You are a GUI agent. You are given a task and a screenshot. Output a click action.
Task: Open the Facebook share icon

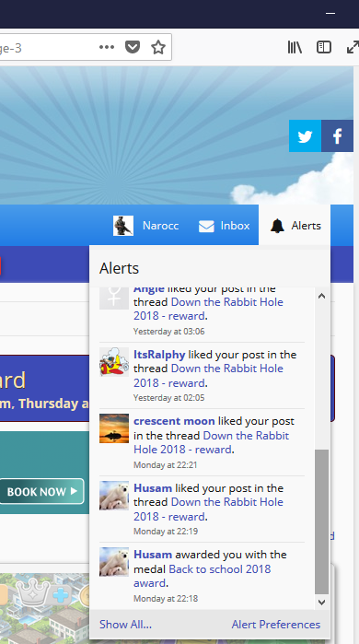(337, 136)
